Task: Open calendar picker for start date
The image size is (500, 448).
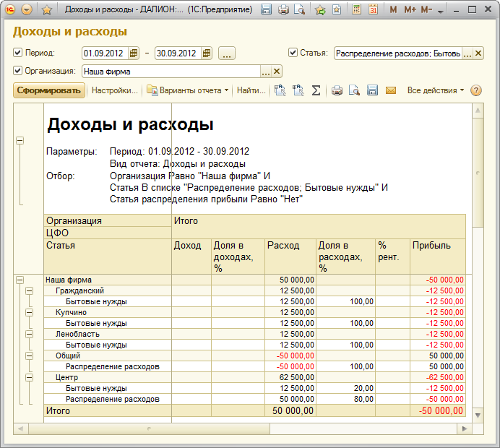Action: [134, 53]
